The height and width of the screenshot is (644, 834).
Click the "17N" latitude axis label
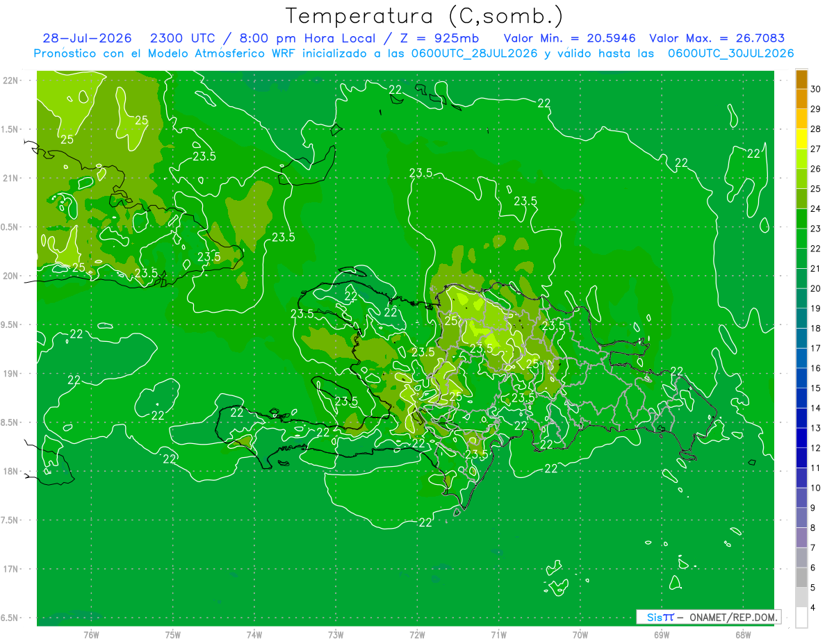point(11,569)
